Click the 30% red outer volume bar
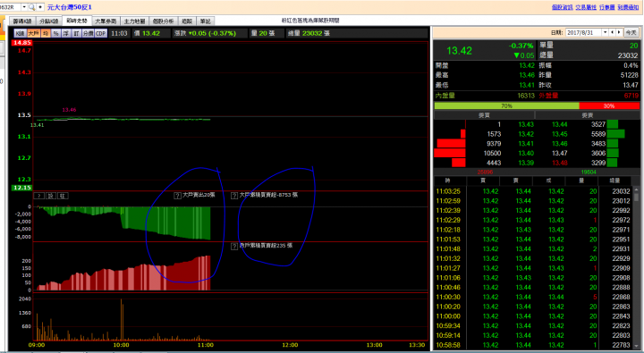 pyautogui.click(x=609, y=105)
